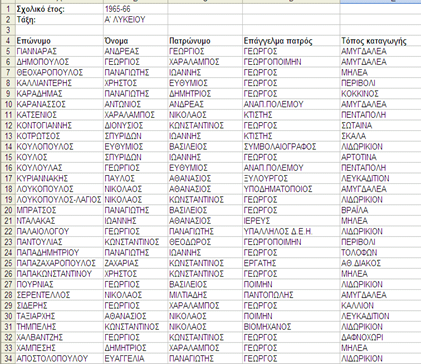
Task: Click the surname cell ΓΙΑΝΝΑΡΑΣ
Action: point(59,51)
